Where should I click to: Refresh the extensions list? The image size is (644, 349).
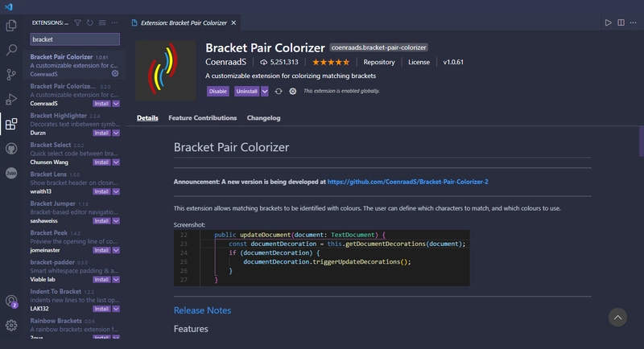click(90, 23)
